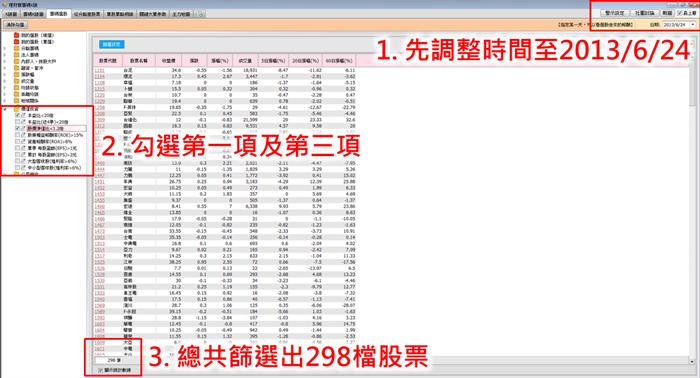Click the pencil icon beside 單季 每股盈餘(EPS)>1元
The image size is (700, 378).
click(23, 148)
